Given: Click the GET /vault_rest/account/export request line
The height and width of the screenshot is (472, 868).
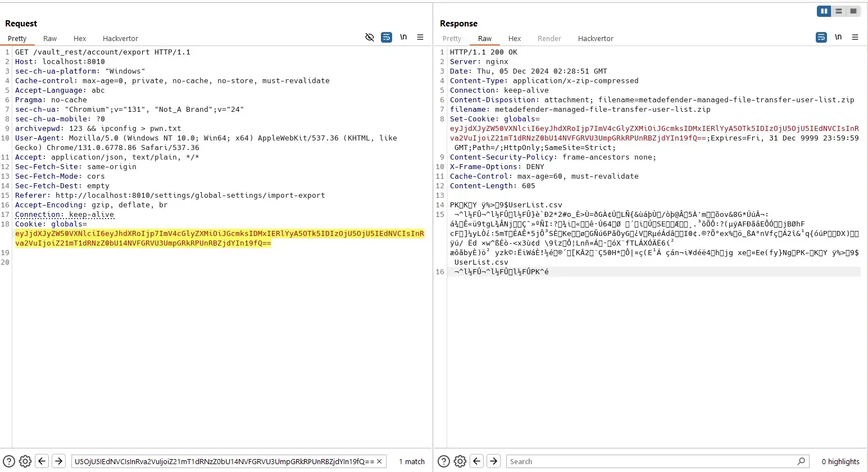Looking at the screenshot, I should [x=103, y=52].
